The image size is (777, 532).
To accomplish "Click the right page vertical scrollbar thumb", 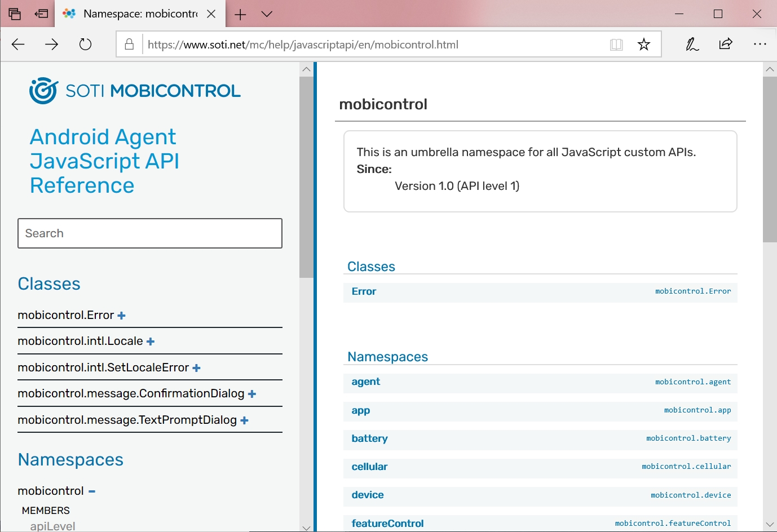I will pos(770,159).
